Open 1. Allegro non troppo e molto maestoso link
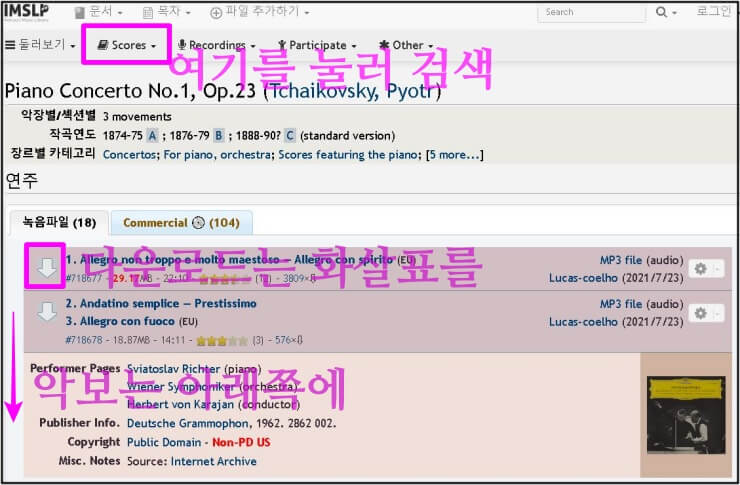Image resolution: width=740 pixels, height=485 pixels. pos(229,260)
